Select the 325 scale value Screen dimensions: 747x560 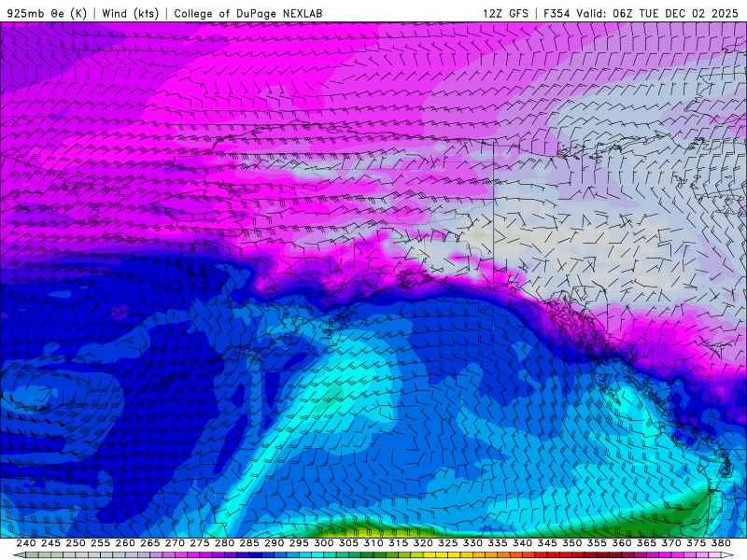pyautogui.click(x=448, y=543)
